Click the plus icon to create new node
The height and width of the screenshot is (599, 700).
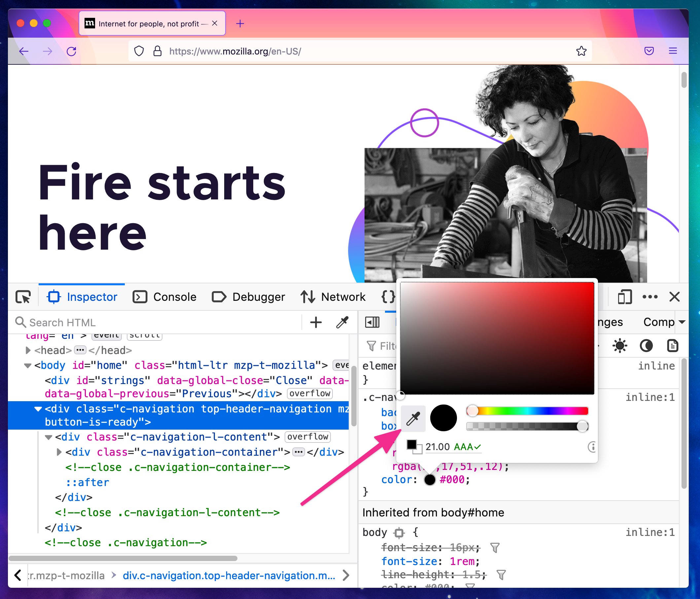click(x=316, y=322)
